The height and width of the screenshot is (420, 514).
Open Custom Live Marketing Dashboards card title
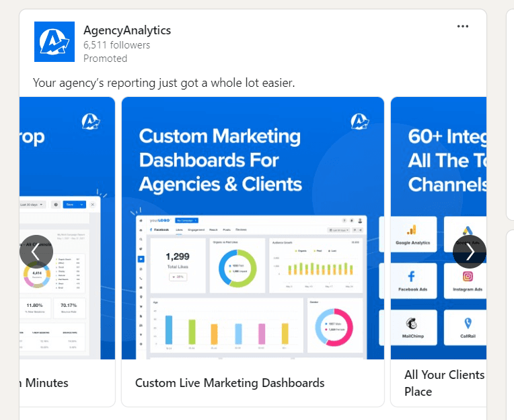[229, 383]
